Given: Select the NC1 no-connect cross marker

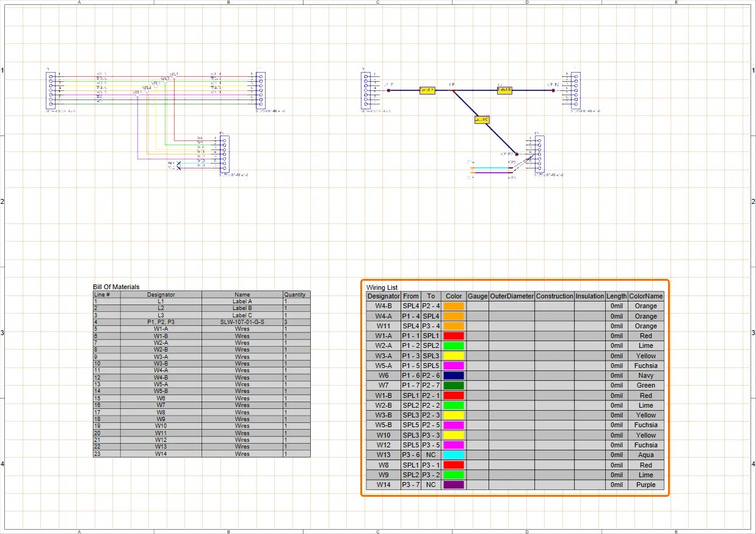Looking at the screenshot, I should 178,163.
